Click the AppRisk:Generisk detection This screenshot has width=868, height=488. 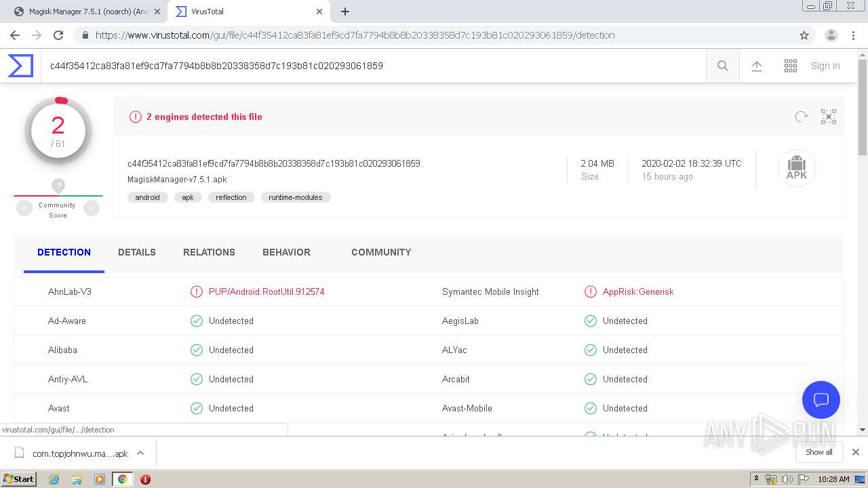tap(638, 291)
